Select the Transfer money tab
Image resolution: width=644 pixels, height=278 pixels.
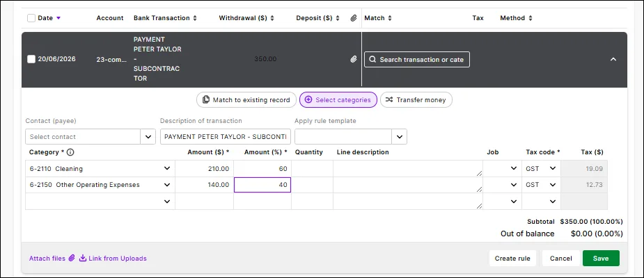click(x=416, y=99)
